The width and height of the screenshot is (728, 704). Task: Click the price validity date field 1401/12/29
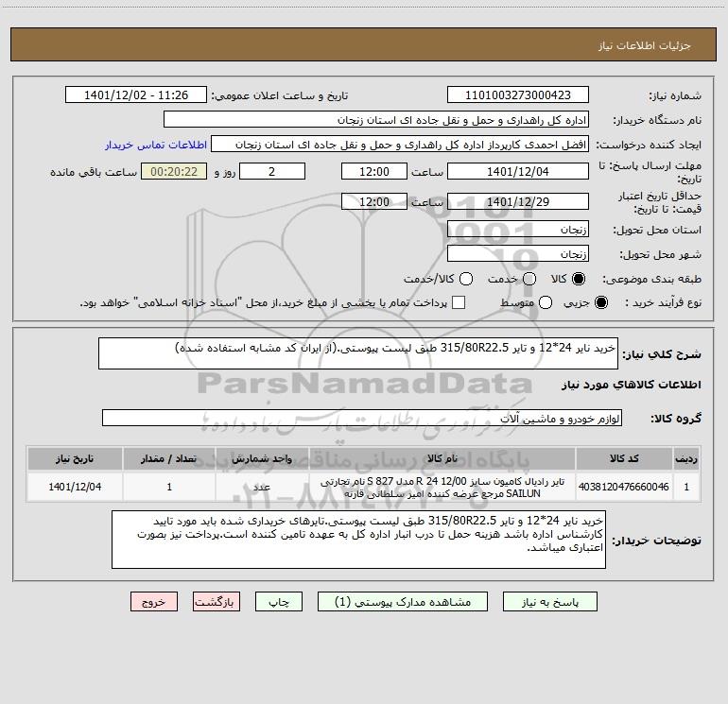tap(518, 201)
